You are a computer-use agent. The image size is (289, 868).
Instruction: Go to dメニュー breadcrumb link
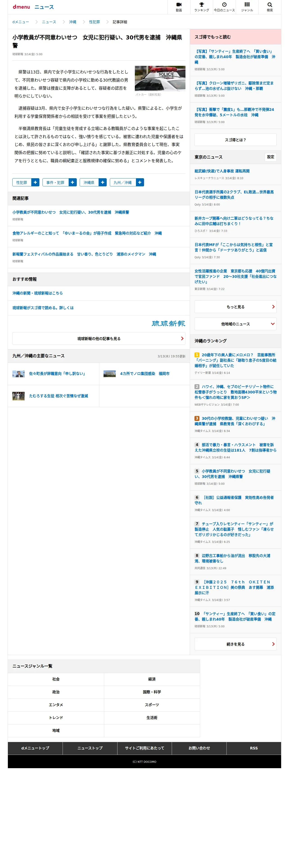(x=21, y=22)
